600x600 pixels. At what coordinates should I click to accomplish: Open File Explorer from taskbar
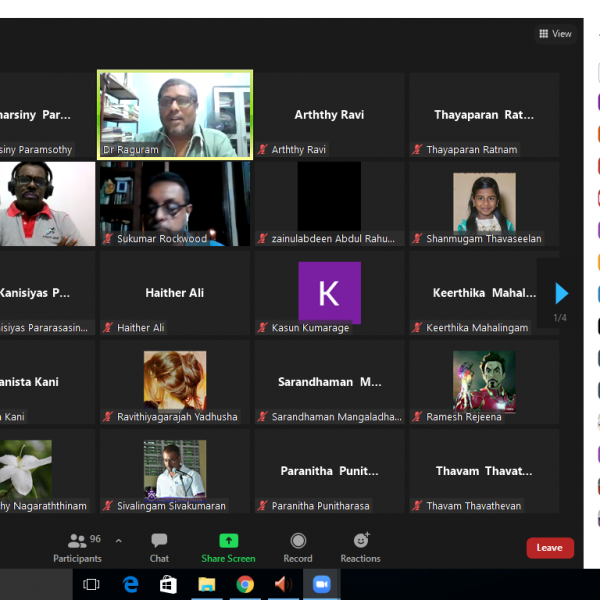pyautogui.click(x=207, y=584)
